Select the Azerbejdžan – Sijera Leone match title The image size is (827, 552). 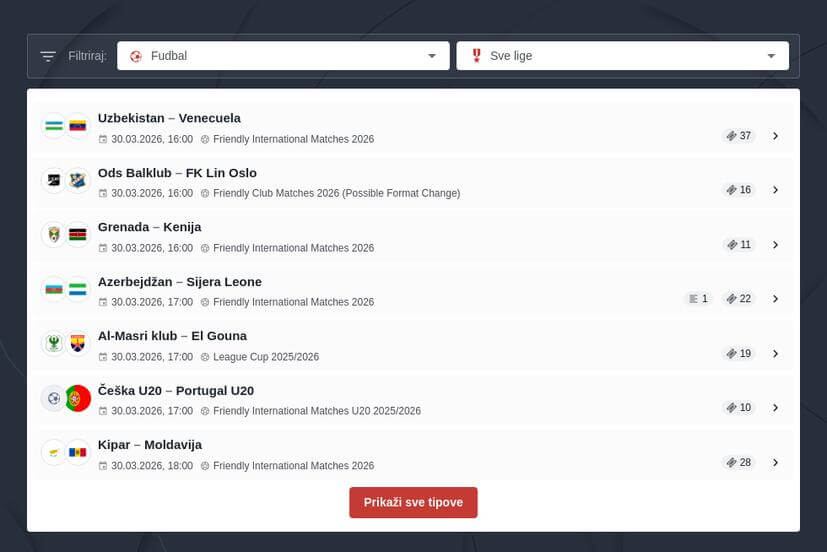click(179, 281)
